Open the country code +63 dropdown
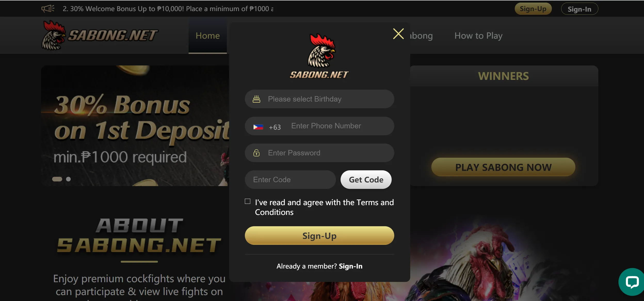This screenshot has width=644, height=301. click(x=267, y=126)
